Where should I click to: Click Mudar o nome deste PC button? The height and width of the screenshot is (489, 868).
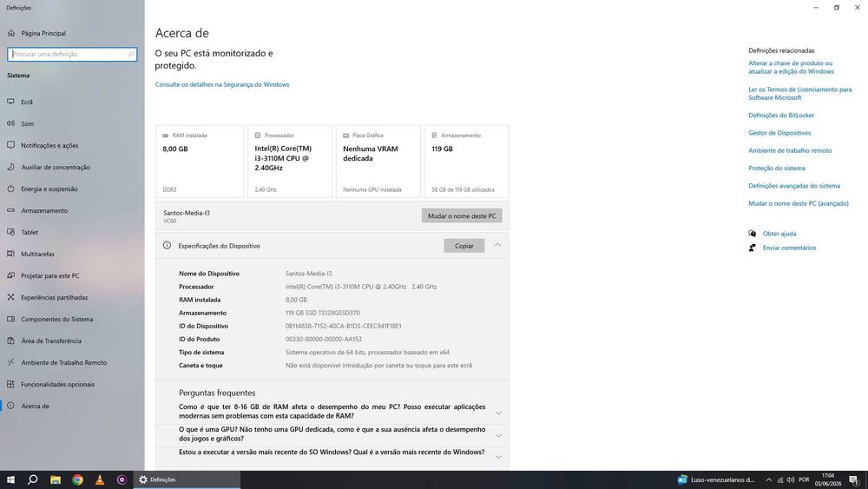(x=462, y=216)
